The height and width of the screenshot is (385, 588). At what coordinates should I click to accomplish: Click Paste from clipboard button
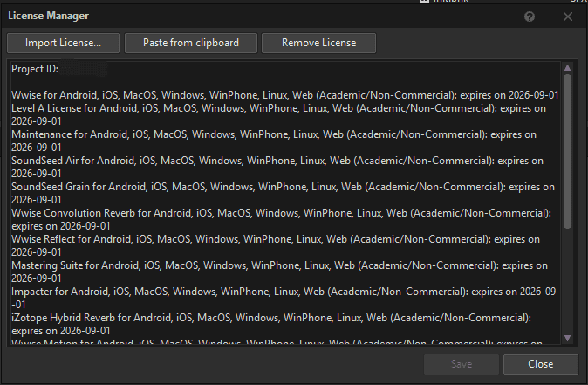coord(191,43)
